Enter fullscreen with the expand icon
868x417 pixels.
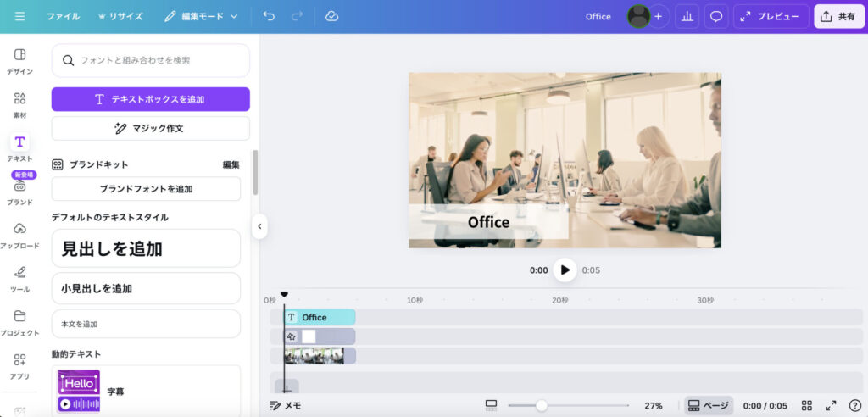pos(831,406)
